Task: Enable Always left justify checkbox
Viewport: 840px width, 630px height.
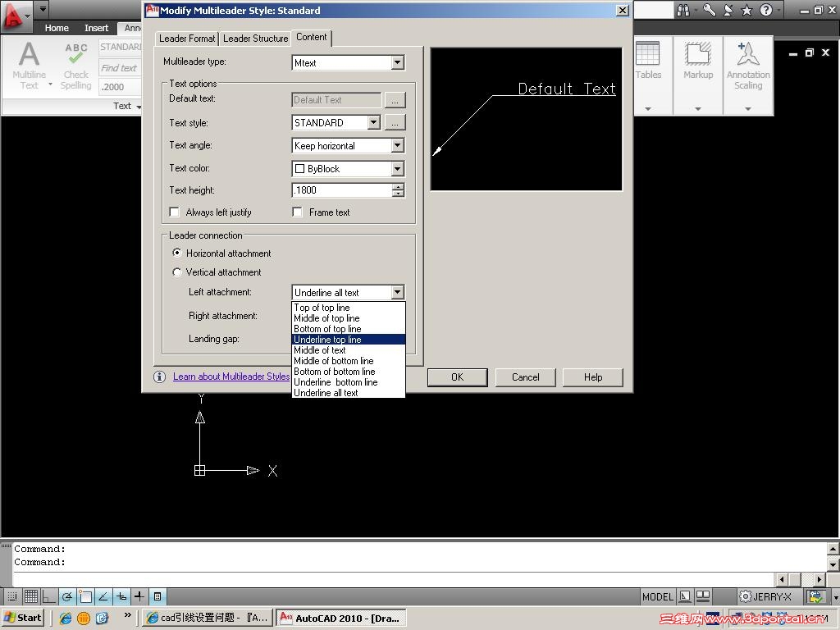Action: pyautogui.click(x=174, y=212)
